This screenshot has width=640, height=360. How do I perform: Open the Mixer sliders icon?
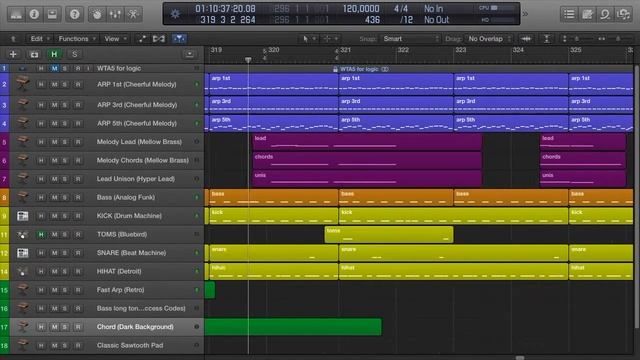115,14
